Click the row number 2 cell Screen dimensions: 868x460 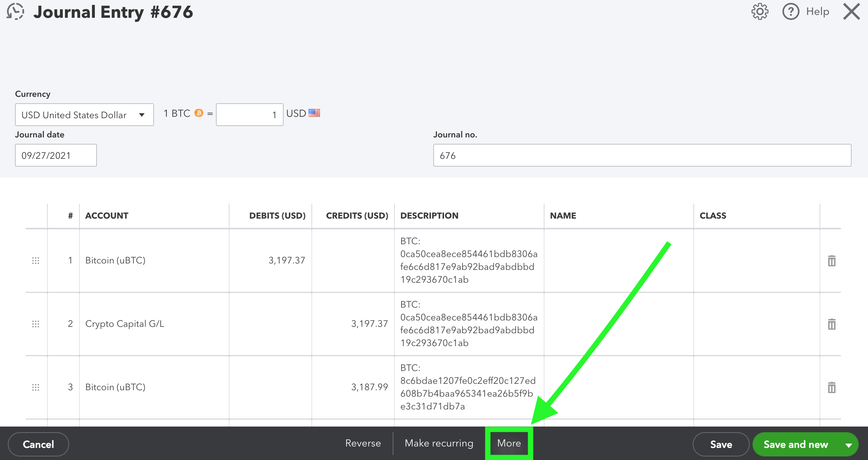coord(63,324)
